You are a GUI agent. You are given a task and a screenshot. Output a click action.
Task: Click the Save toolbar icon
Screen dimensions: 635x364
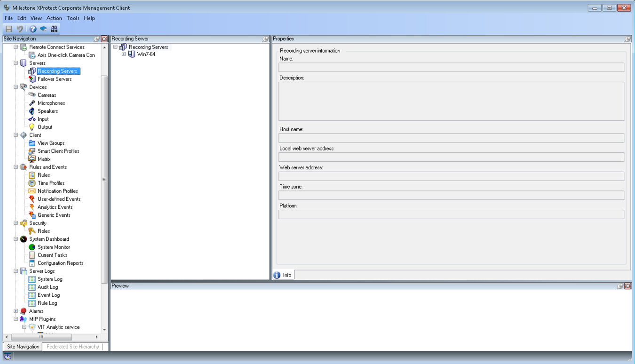tap(9, 29)
